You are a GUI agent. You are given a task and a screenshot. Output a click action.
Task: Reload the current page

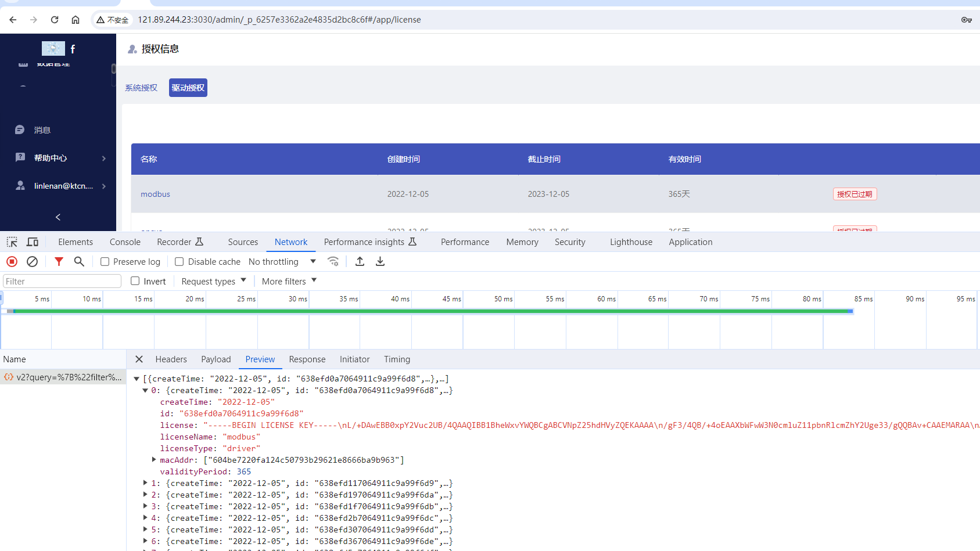point(55,20)
